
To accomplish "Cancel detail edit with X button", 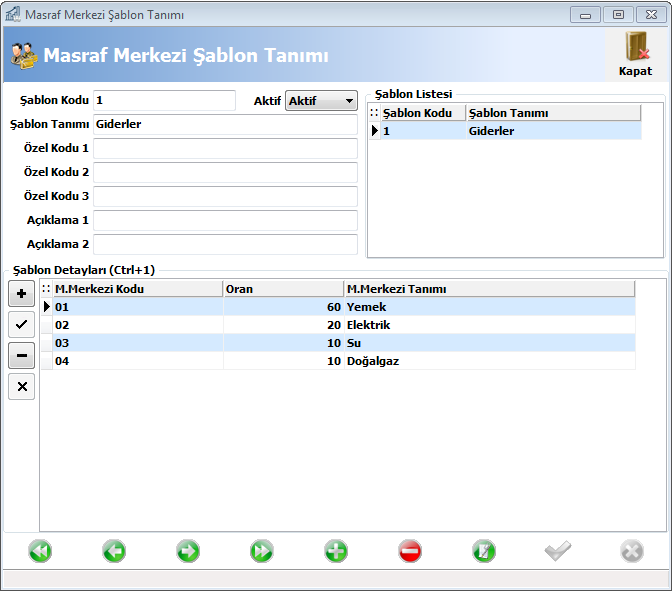I will [x=21, y=387].
